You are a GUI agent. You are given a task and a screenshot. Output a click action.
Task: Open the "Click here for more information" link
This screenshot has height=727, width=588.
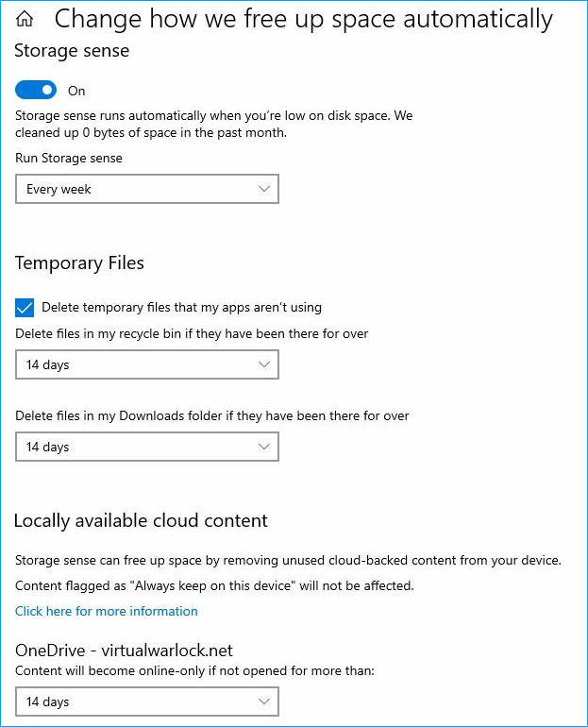pyautogui.click(x=107, y=611)
